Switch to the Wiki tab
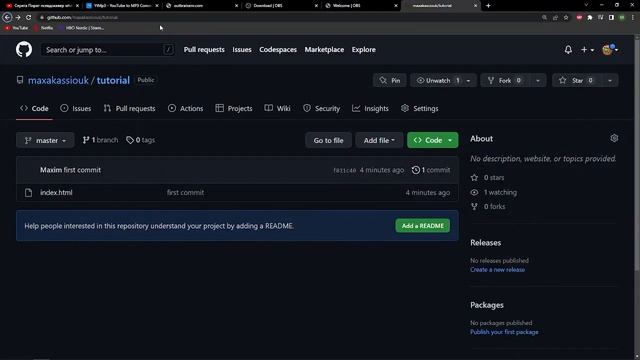This screenshot has height=360, width=640. pos(278,108)
